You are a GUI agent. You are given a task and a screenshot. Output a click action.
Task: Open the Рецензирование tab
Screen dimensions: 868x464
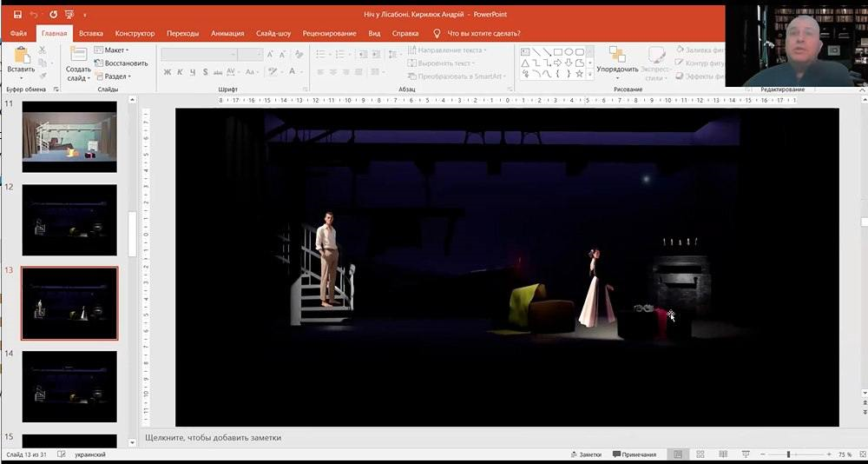(329, 33)
